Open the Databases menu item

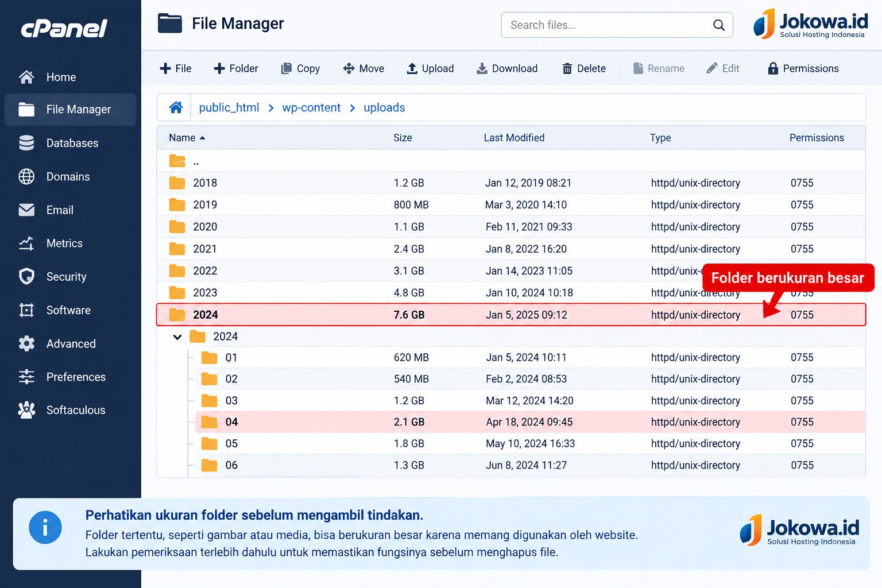point(72,143)
